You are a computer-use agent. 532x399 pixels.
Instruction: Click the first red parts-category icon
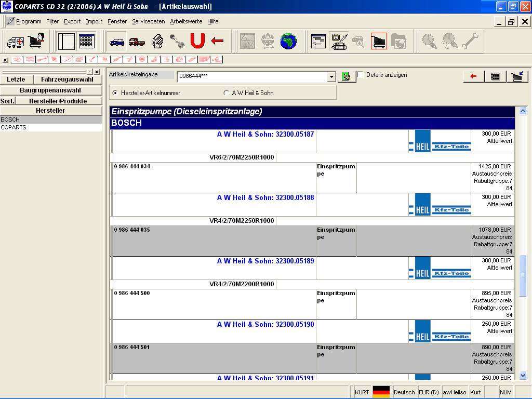[x=17, y=60]
